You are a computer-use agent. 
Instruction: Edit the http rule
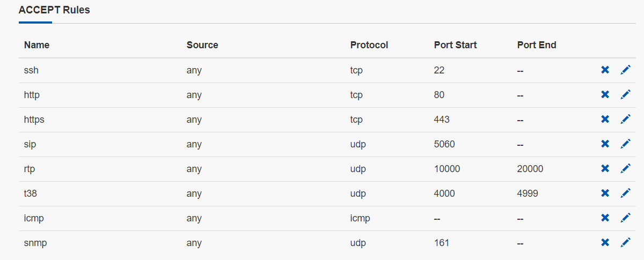click(625, 94)
